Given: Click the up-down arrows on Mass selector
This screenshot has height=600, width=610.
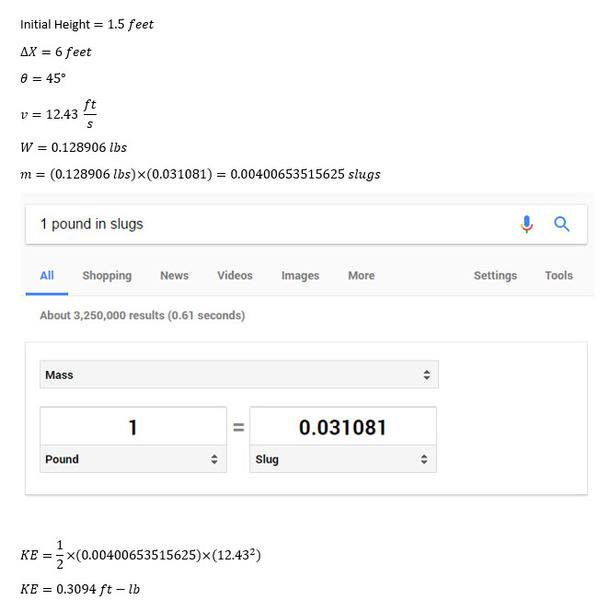Looking at the screenshot, I should coord(427,375).
